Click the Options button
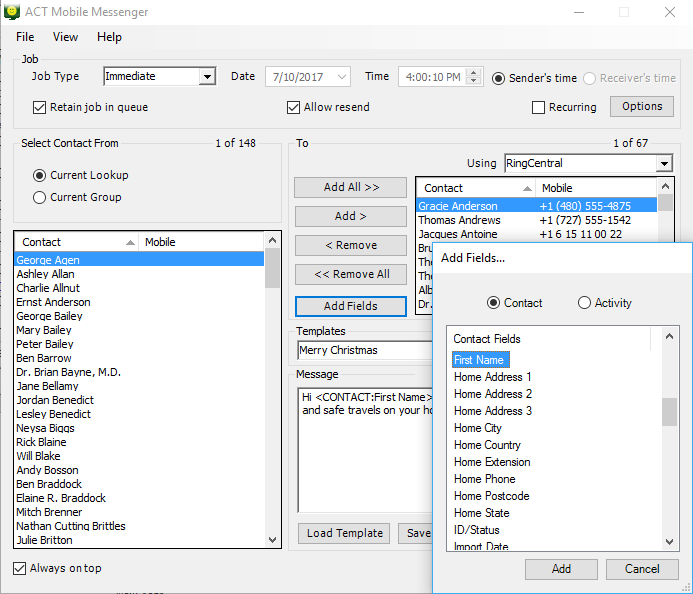The width and height of the screenshot is (693, 594). (x=642, y=107)
